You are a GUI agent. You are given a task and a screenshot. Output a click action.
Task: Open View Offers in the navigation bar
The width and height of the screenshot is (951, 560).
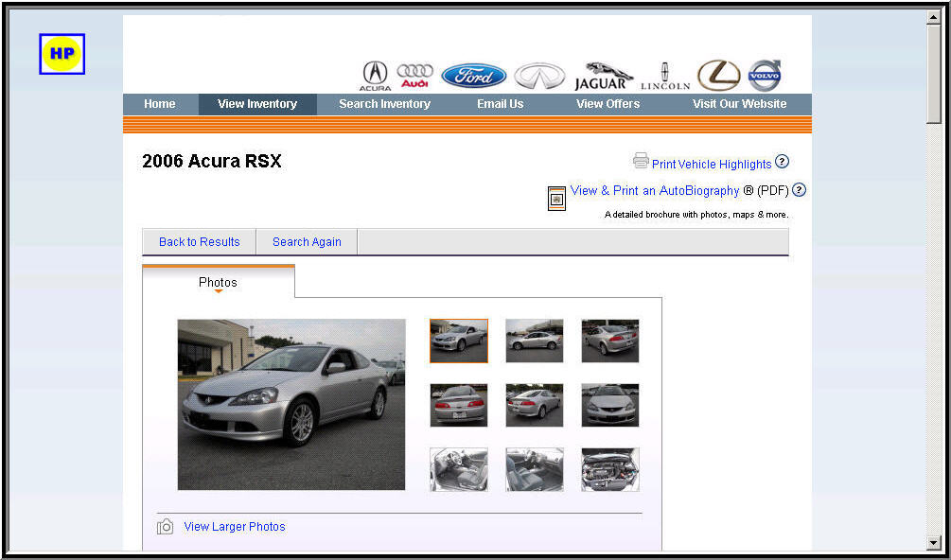click(608, 104)
